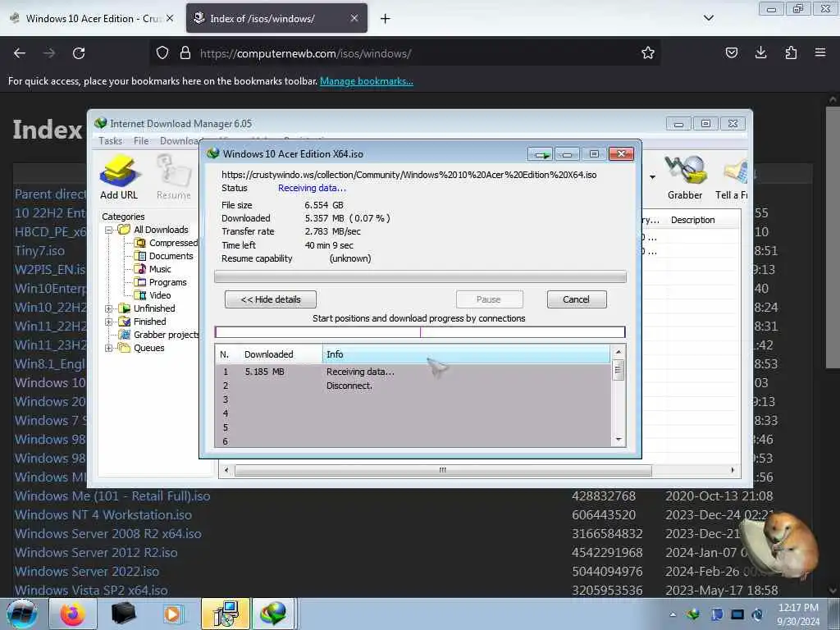The width and height of the screenshot is (840, 630).
Task: Select connection row 1 Receiving data
Action: pyautogui.click(x=413, y=372)
